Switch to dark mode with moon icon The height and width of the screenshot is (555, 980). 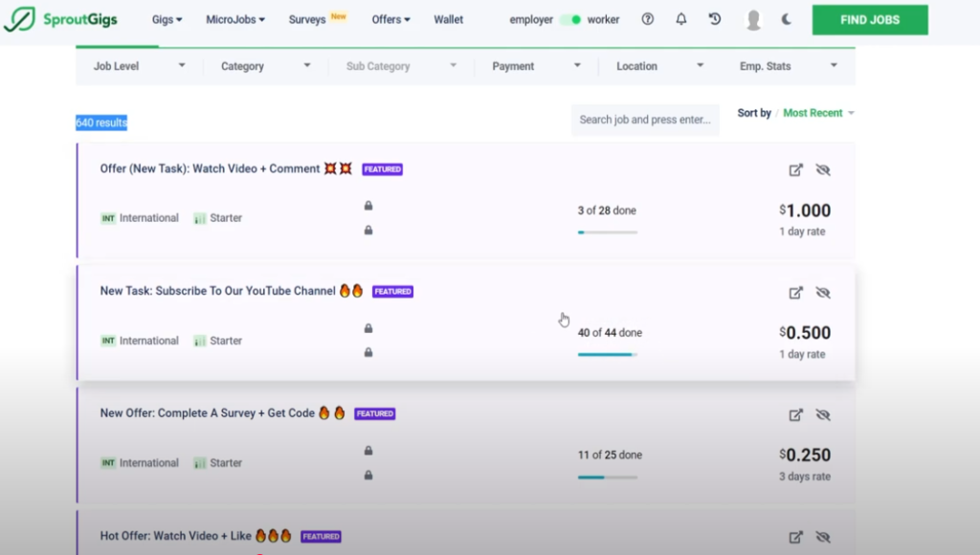click(x=787, y=19)
